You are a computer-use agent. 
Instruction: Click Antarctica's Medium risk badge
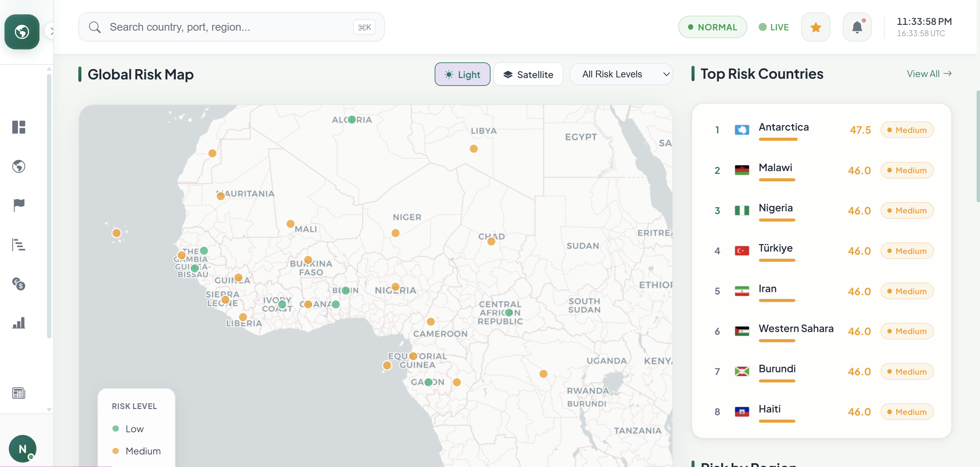[x=906, y=130]
